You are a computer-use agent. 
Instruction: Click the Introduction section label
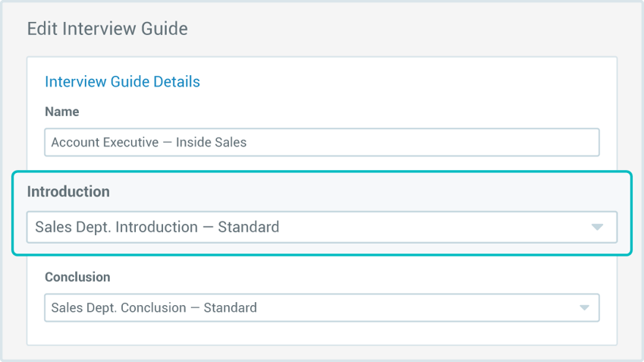[x=68, y=192]
